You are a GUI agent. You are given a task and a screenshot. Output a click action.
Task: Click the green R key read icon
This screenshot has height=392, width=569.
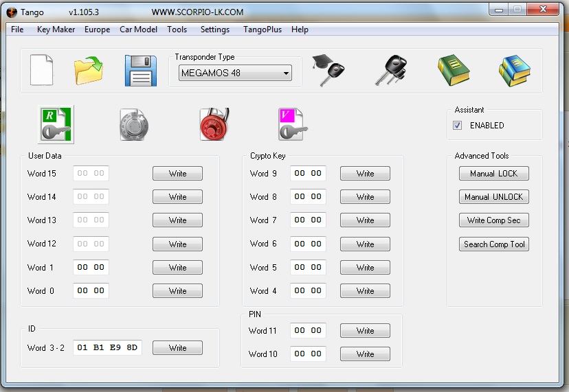(56, 124)
